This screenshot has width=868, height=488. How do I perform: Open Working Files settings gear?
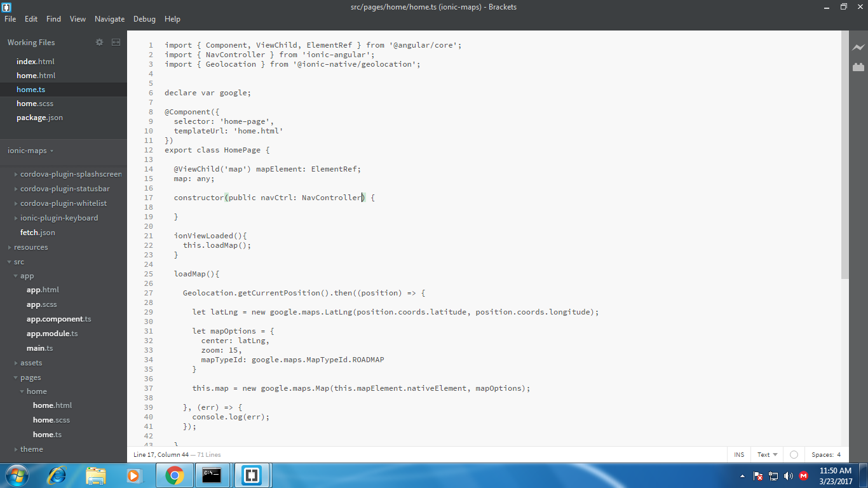(99, 42)
